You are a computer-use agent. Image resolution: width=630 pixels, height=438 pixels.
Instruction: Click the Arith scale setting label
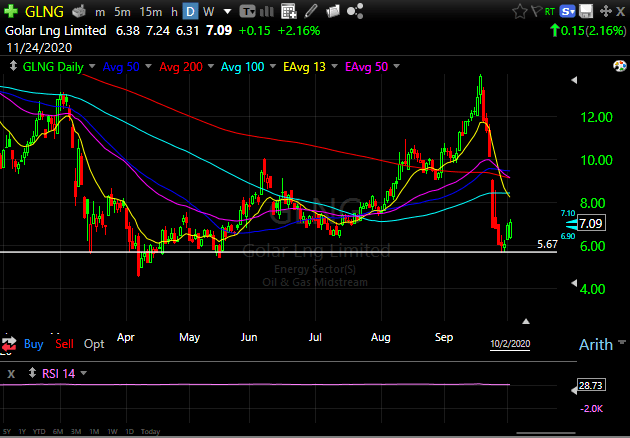point(596,345)
